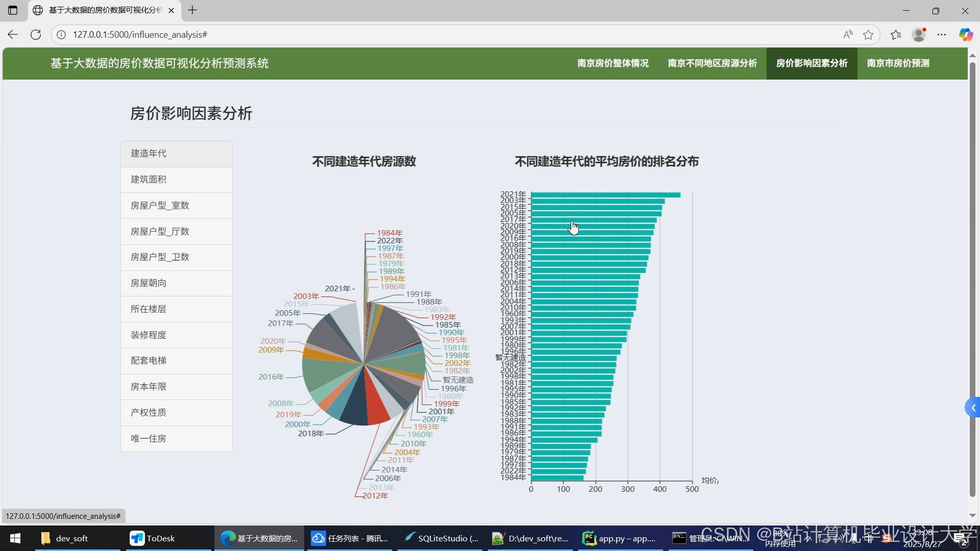Switch to 南京房价整体情况 page
Image resolution: width=980 pixels, height=551 pixels.
pos(612,63)
